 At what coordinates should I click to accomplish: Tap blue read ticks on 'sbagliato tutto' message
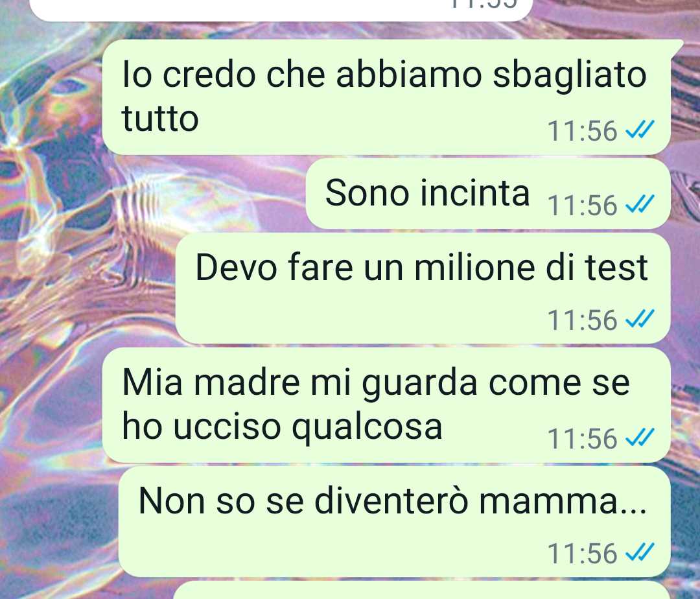640,130
